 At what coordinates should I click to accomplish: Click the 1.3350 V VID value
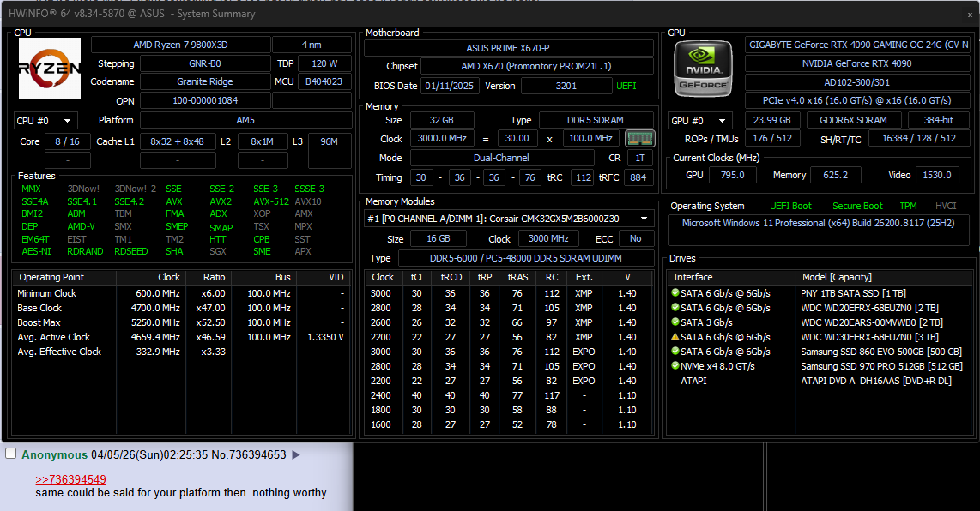(x=325, y=337)
